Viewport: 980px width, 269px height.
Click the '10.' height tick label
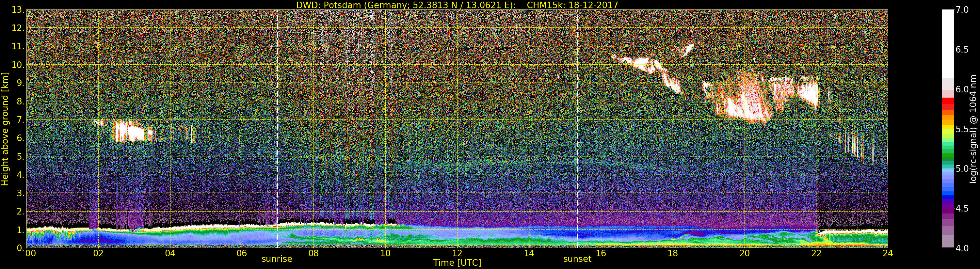click(x=18, y=65)
